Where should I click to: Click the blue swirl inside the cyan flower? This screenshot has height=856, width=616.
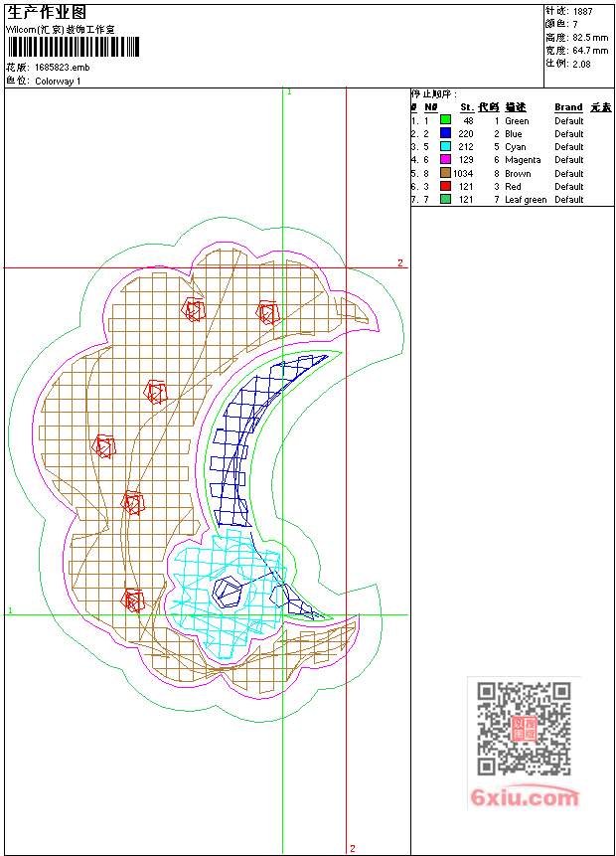tap(228, 592)
